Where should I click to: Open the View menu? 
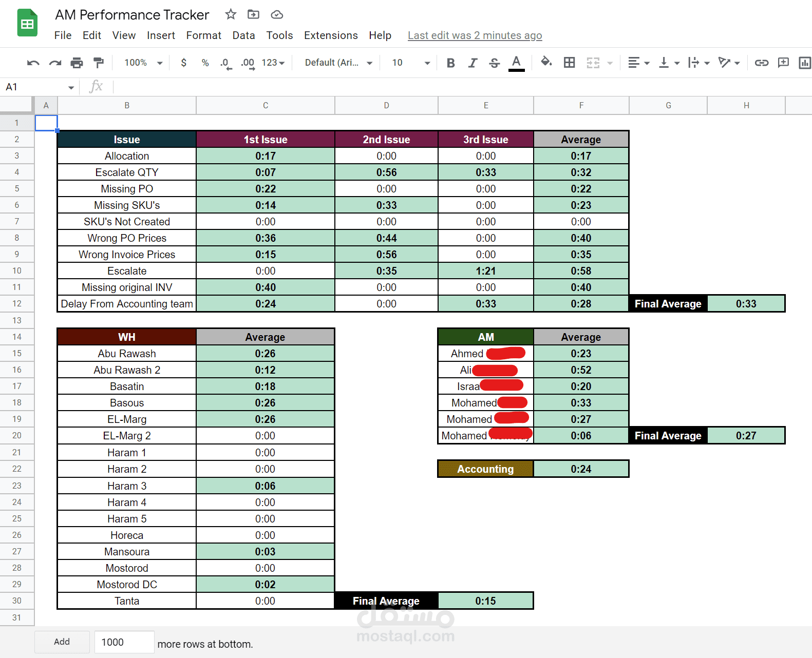[x=124, y=35]
